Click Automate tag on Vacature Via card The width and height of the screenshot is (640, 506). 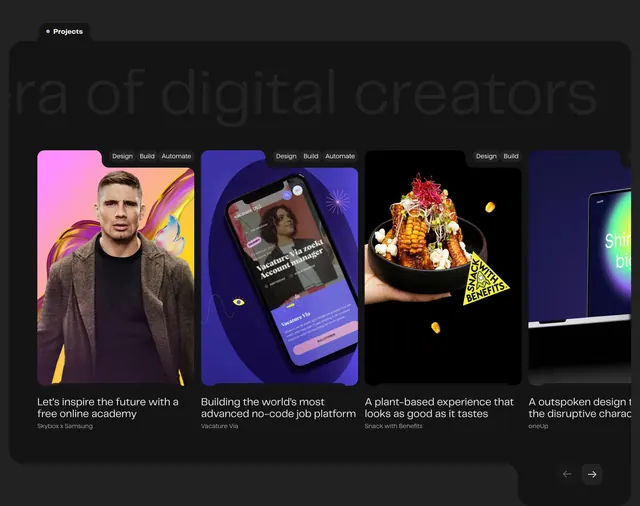(340, 156)
